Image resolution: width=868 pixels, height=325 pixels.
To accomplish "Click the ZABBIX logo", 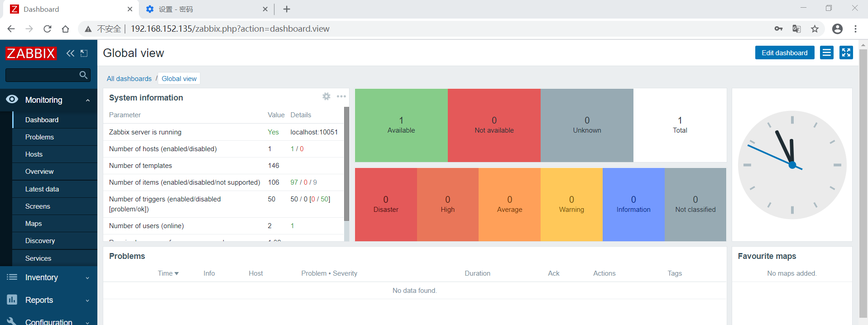I will pyautogui.click(x=31, y=53).
